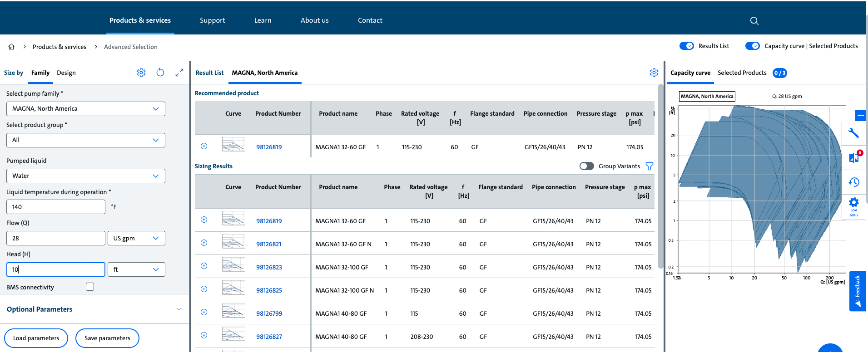The image size is (868, 352).
Task: Open the wrench tools side icon
Action: click(853, 133)
